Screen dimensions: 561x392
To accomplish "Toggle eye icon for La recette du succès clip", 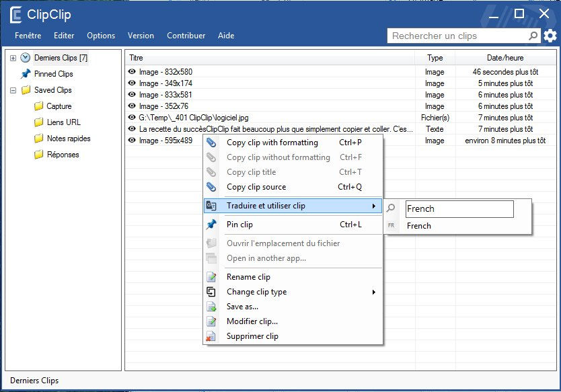I will pos(132,128).
